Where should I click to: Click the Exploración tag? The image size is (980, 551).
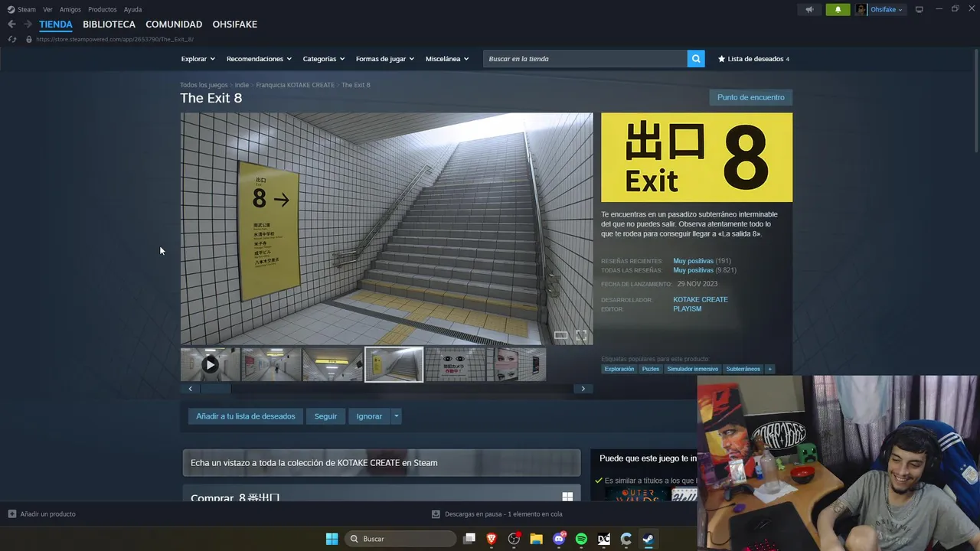pos(619,369)
